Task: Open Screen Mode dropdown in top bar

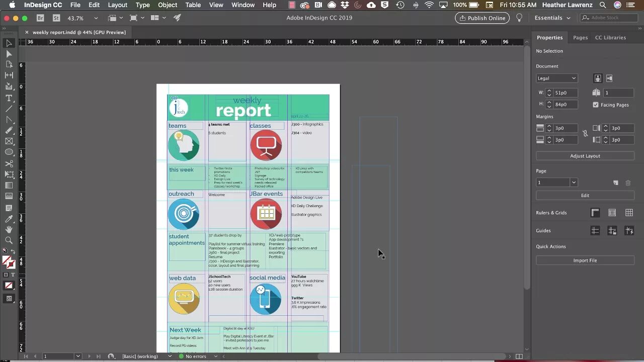Action: 136,18
